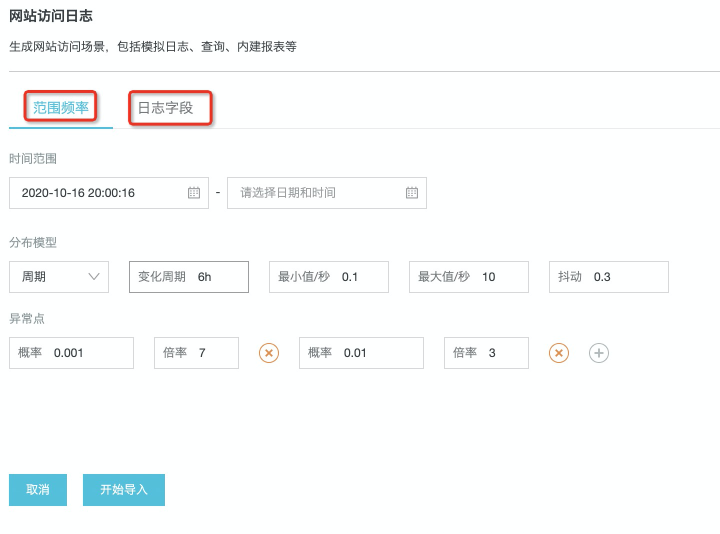Edit the 最小值/秒 field
The width and height of the screenshot is (720, 534).
pyautogui.click(x=360, y=277)
